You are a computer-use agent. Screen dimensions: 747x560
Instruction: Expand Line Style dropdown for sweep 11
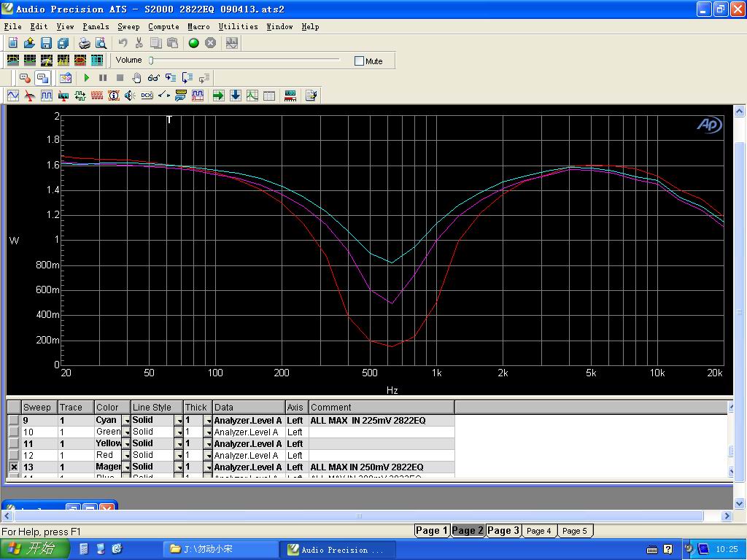coord(179,444)
